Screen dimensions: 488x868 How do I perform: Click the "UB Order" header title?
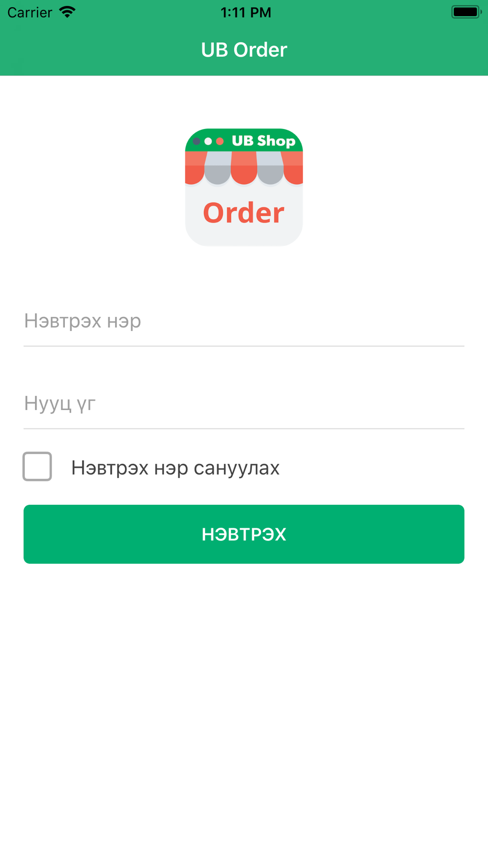pyautogui.click(x=244, y=50)
